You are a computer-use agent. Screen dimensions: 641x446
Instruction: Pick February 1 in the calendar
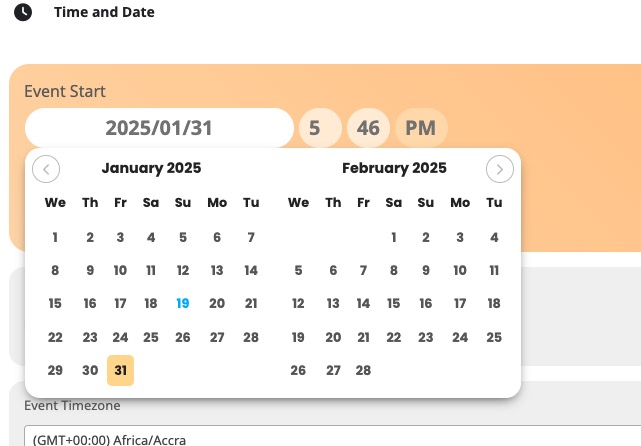394,237
